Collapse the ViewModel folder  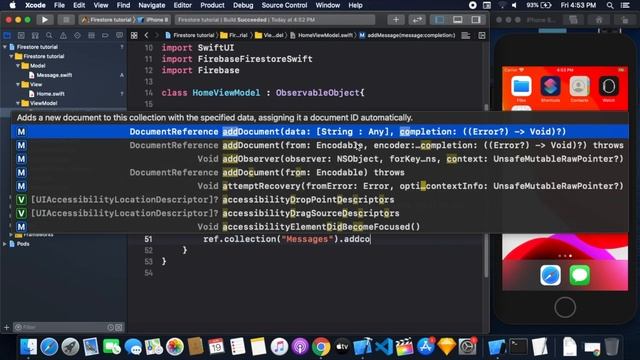(18, 103)
